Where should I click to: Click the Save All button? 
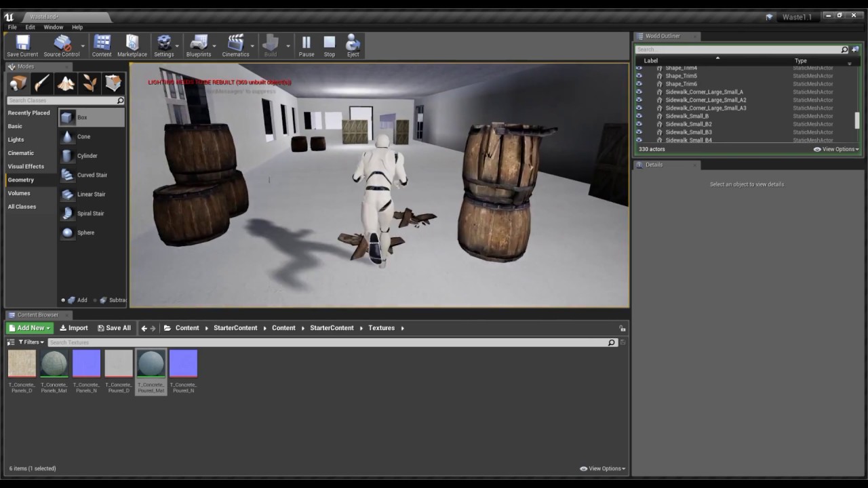[114, 328]
